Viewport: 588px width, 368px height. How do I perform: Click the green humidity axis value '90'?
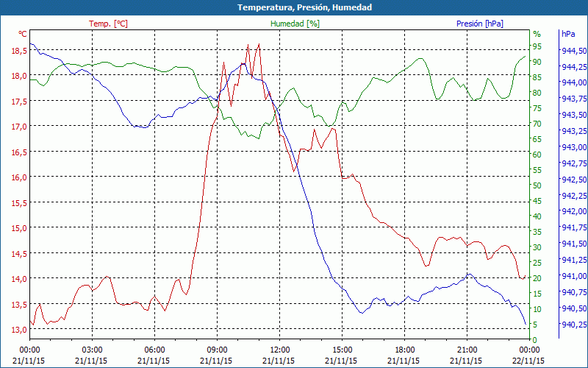[x=537, y=62]
